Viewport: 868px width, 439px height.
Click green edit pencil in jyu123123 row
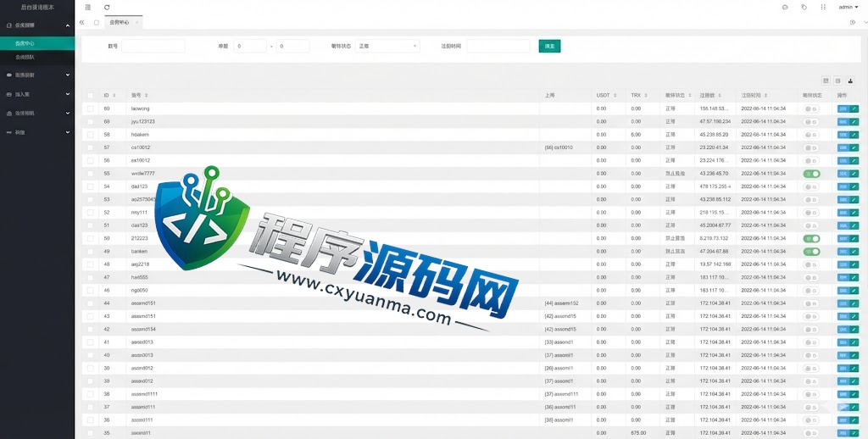[854, 122]
